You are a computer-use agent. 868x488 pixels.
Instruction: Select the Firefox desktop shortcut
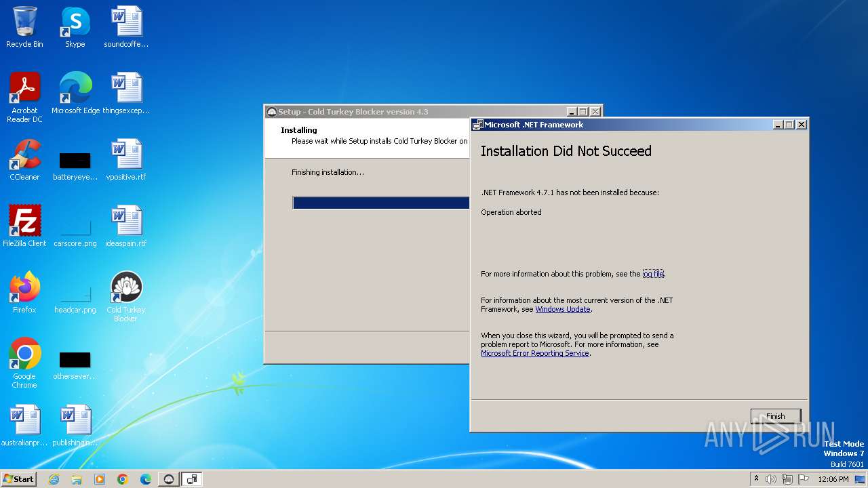pyautogui.click(x=24, y=293)
